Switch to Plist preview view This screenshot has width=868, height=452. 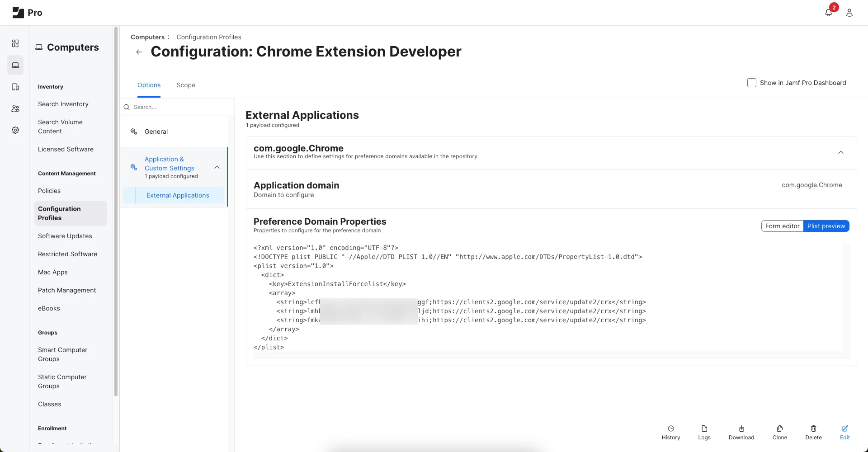(x=826, y=226)
